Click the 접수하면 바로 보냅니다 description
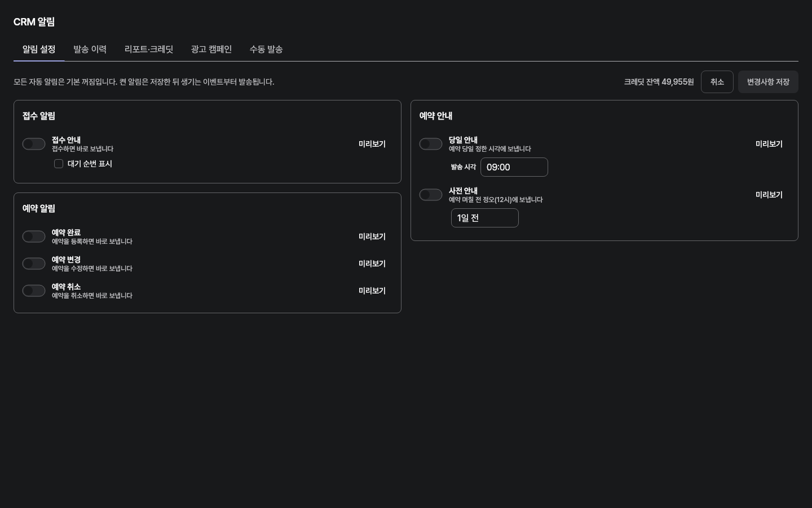The image size is (812, 508). point(82,149)
